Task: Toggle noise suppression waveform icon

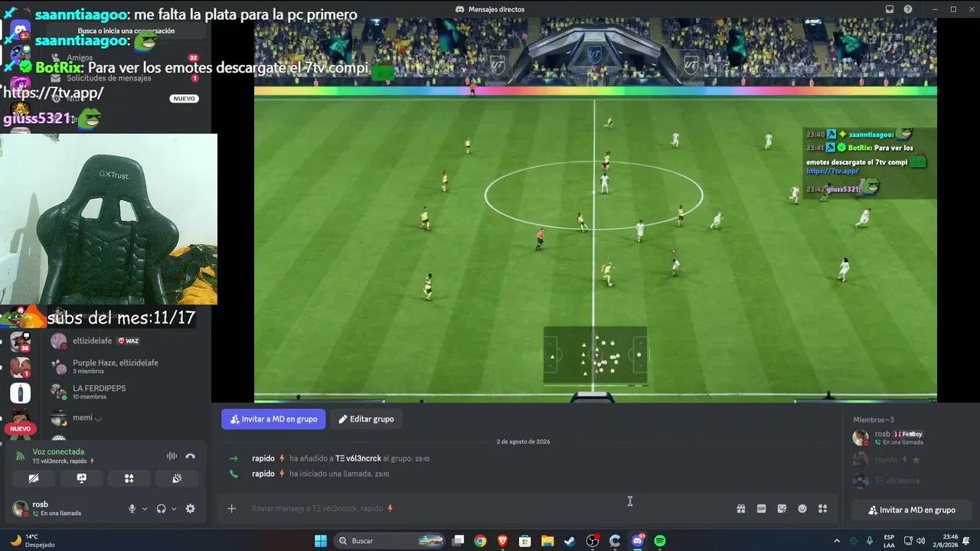Action: click(171, 456)
